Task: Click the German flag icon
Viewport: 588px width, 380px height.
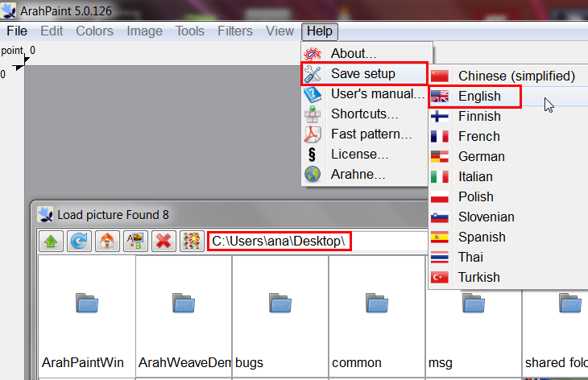Action: pos(440,157)
